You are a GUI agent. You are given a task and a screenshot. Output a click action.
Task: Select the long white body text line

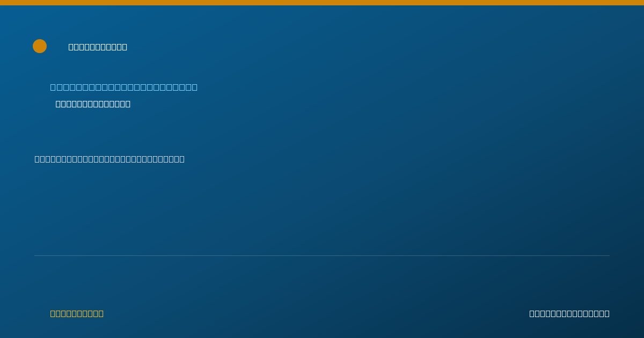(109, 159)
